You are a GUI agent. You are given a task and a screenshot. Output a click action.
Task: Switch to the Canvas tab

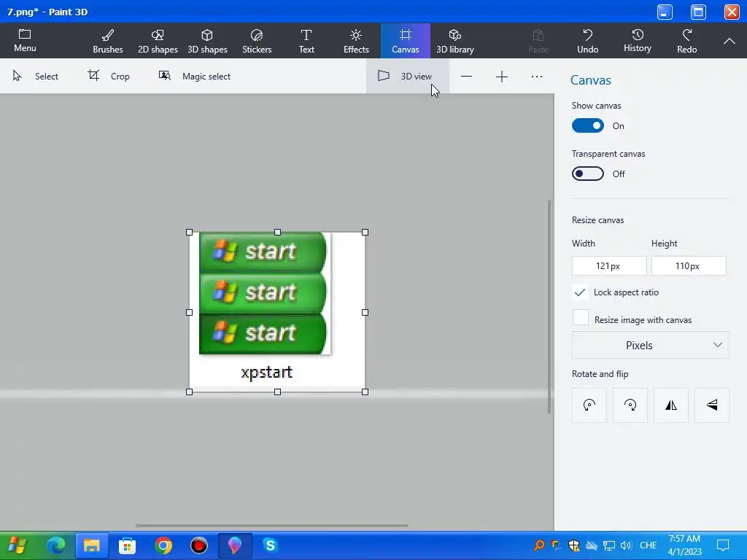coord(406,41)
